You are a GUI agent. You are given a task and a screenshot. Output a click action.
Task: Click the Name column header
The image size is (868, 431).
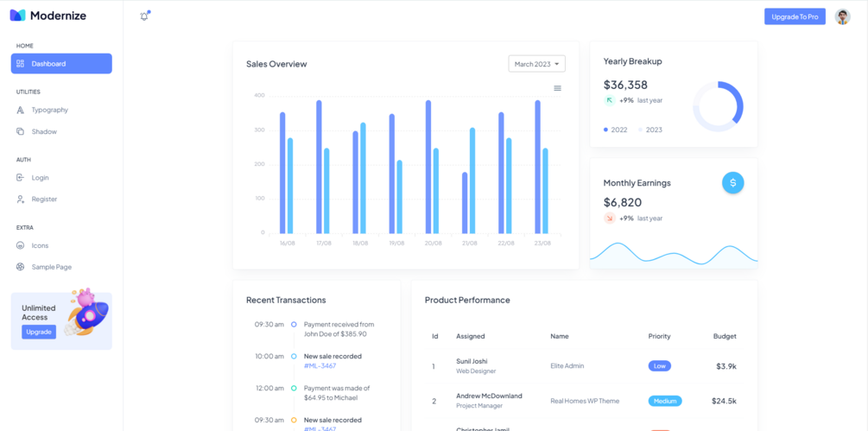coord(559,336)
